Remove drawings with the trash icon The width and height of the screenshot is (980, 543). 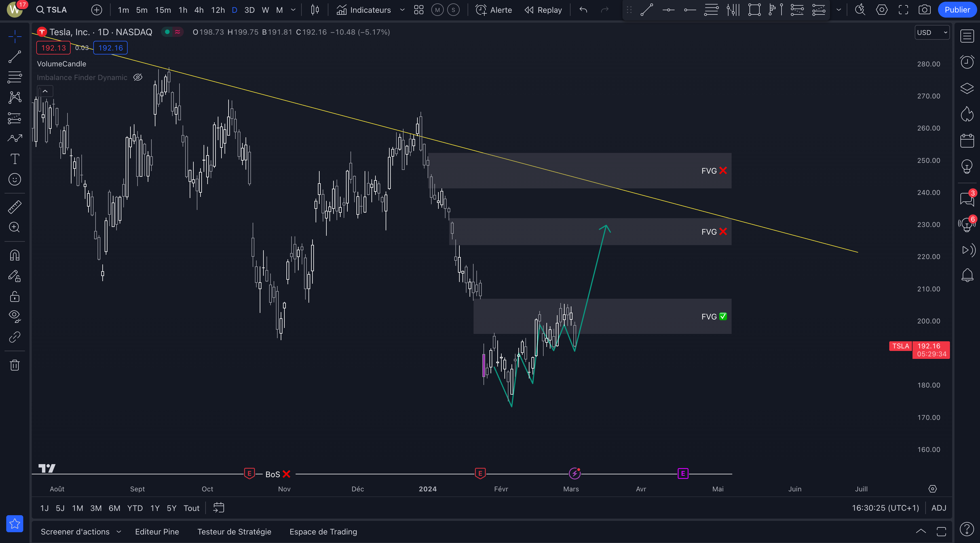point(15,365)
